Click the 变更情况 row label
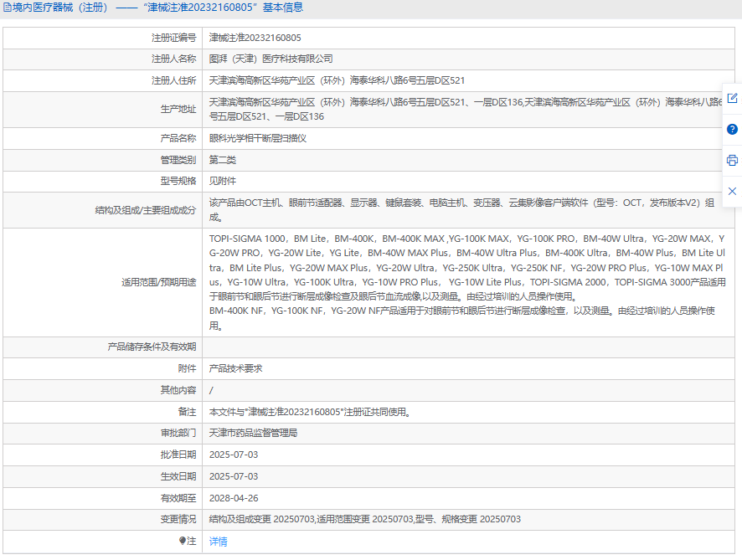Image resolution: width=742 pixels, height=560 pixels. coord(178,519)
